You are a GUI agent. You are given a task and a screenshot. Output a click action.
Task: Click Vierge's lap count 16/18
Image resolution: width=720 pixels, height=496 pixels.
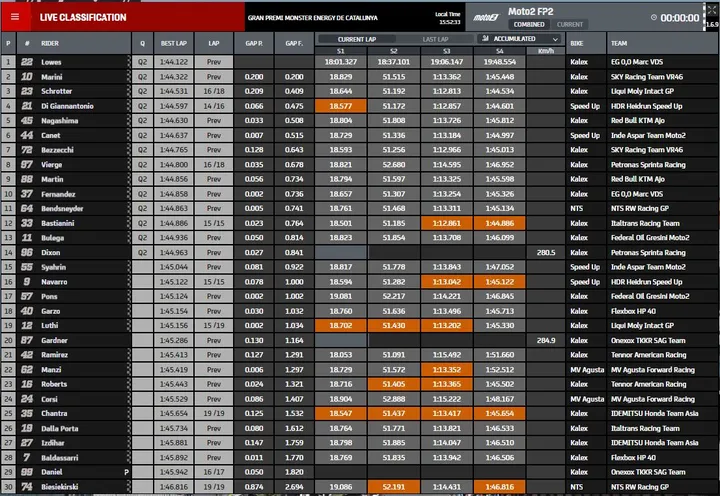pyautogui.click(x=214, y=164)
